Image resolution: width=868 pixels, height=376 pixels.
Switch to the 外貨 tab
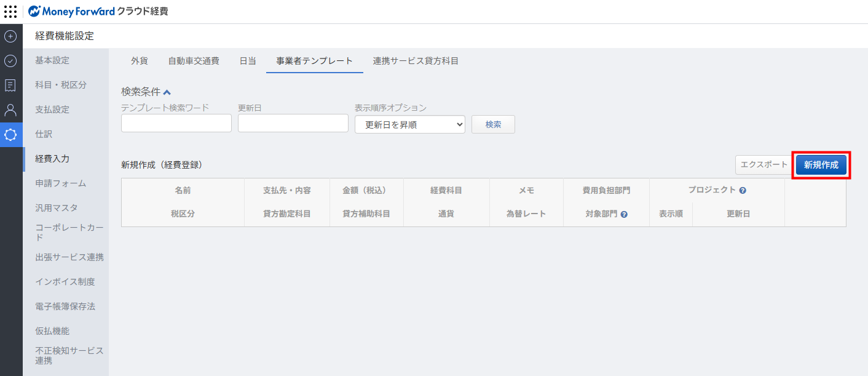coord(140,61)
